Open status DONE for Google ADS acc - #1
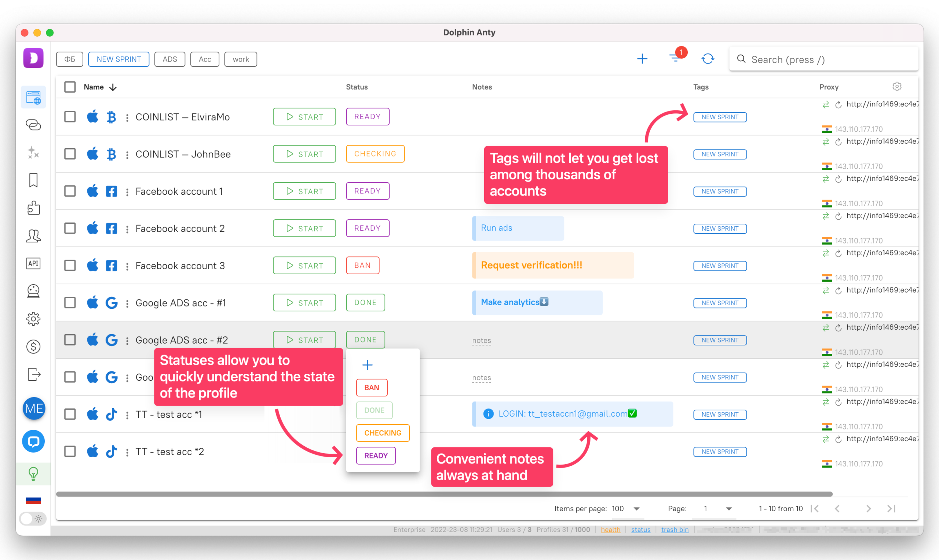This screenshot has height=560, width=939. [x=365, y=303]
